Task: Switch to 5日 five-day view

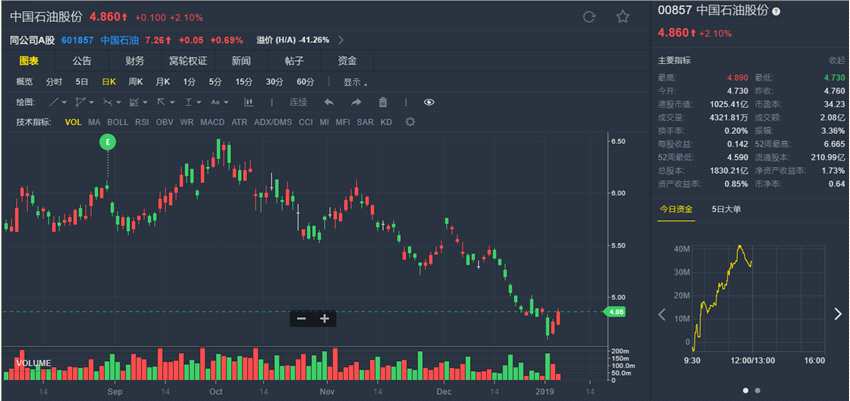Action: pos(81,82)
